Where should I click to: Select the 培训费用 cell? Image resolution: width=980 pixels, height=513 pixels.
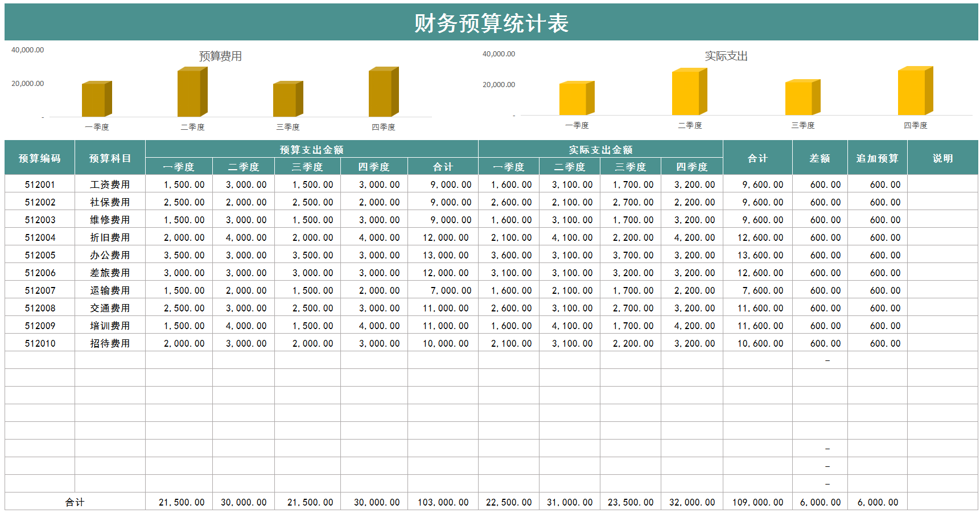tap(110, 326)
